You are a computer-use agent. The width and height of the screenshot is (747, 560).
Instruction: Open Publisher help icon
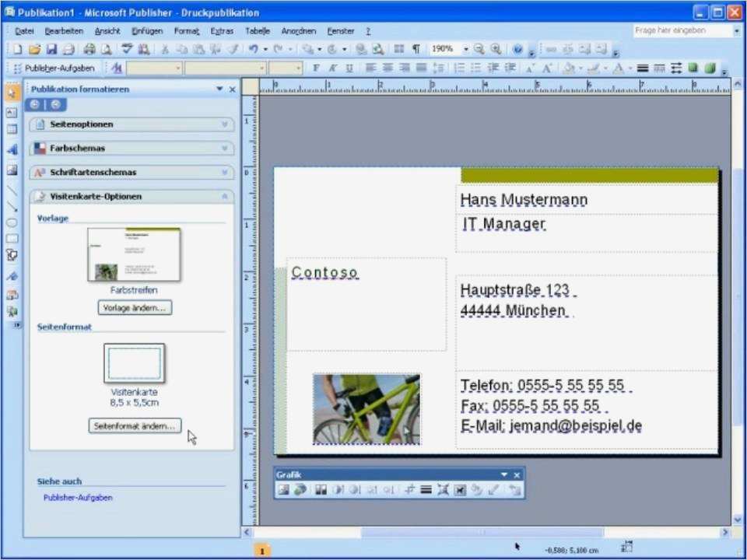[517, 49]
